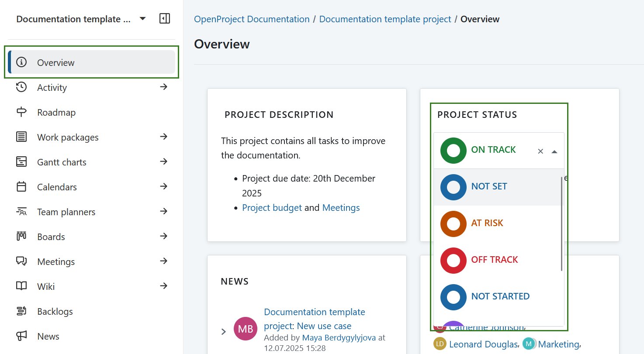Click the Backlogs sidebar icon
Image resolution: width=644 pixels, height=354 pixels.
21,311
